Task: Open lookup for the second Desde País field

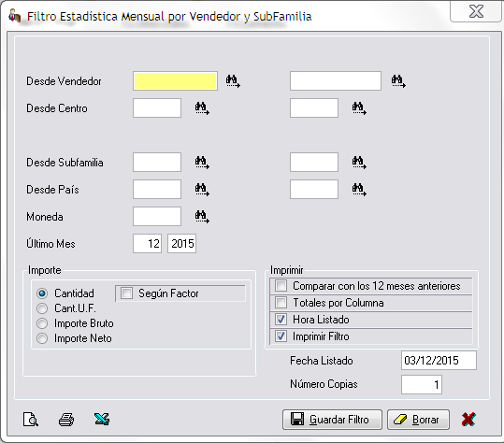Action: 359,190
